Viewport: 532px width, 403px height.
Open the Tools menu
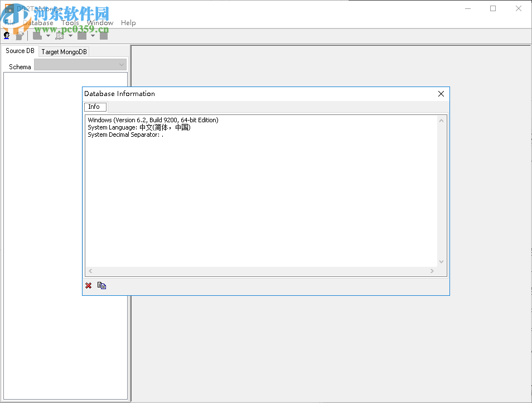pyautogui.click(x=70, y=23)
